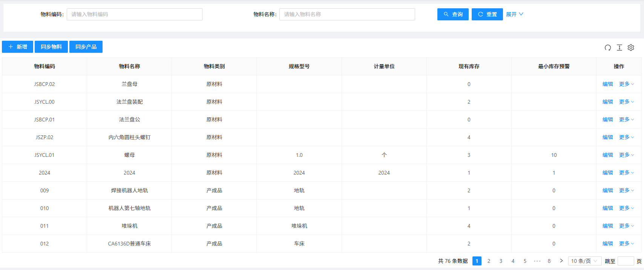The height and width of the screenshot is (270, 644).
Task: Click 查询 search button
Action: click(x=453, y=14)
